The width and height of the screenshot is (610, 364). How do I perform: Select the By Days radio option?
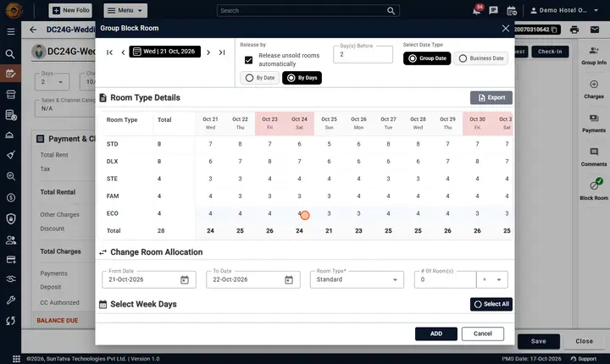(302, 78)
